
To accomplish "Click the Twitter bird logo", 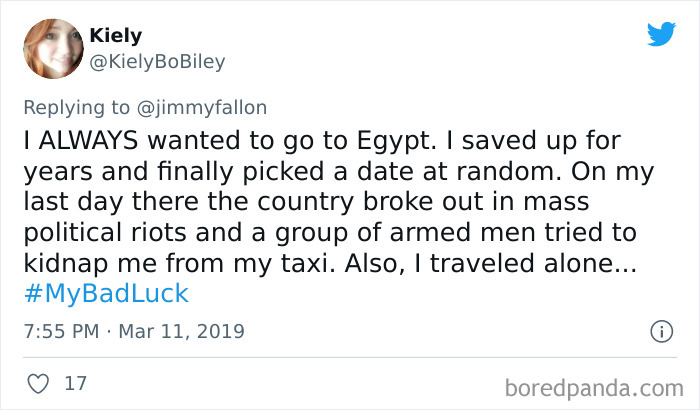I will 661,34.
